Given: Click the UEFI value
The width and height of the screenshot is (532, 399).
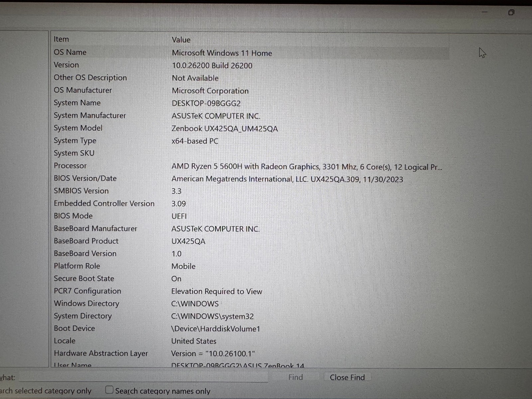Looking at the screenshot, I should pos(179,216).
